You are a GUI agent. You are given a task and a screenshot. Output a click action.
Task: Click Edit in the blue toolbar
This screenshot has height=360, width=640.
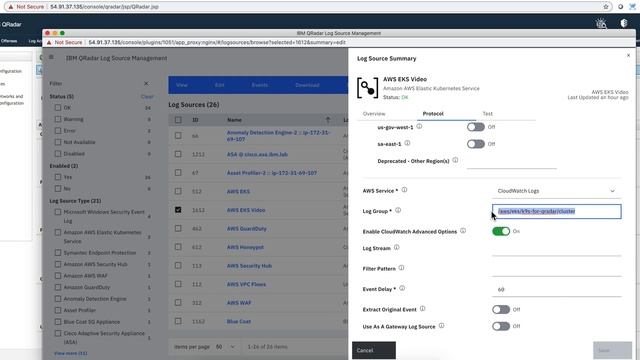pos(220,85)
